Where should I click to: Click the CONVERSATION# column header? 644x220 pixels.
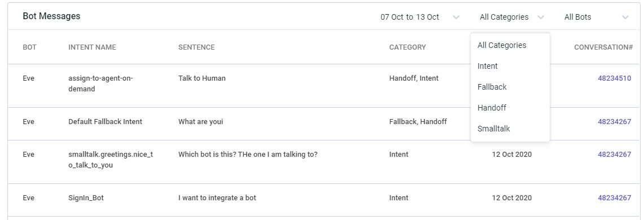pos(603,47)
